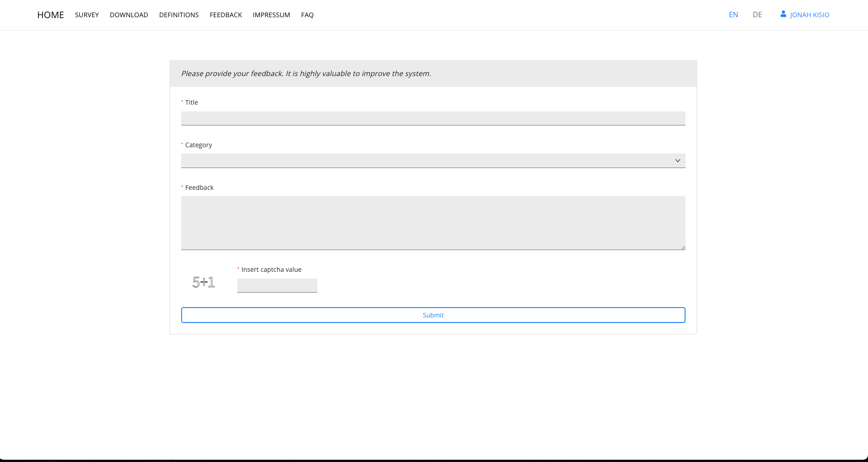
Task: Expand the Category dropdown arrow
Action: point(677,161)
